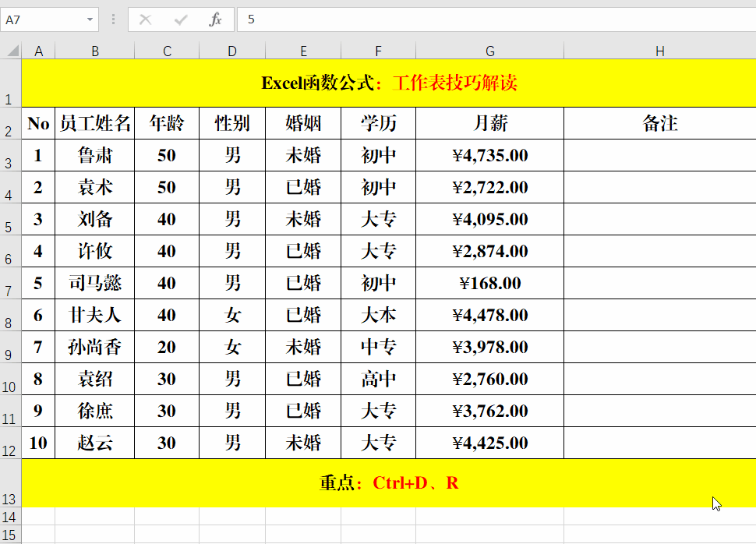Screen dimensions: 756x544
Task: Click the title cell 'Excel函数公式：工作表技巧解读'
Action: click(389, 83)
